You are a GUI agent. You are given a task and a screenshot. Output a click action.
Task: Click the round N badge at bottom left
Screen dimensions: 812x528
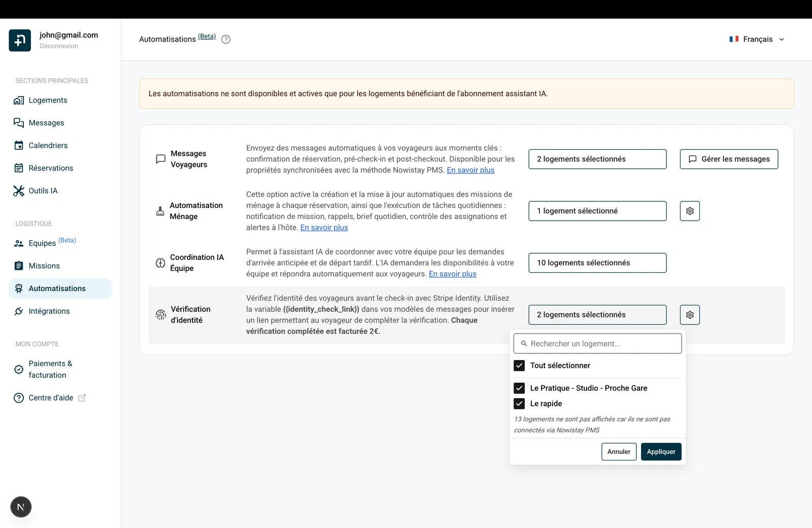(21, 507)
